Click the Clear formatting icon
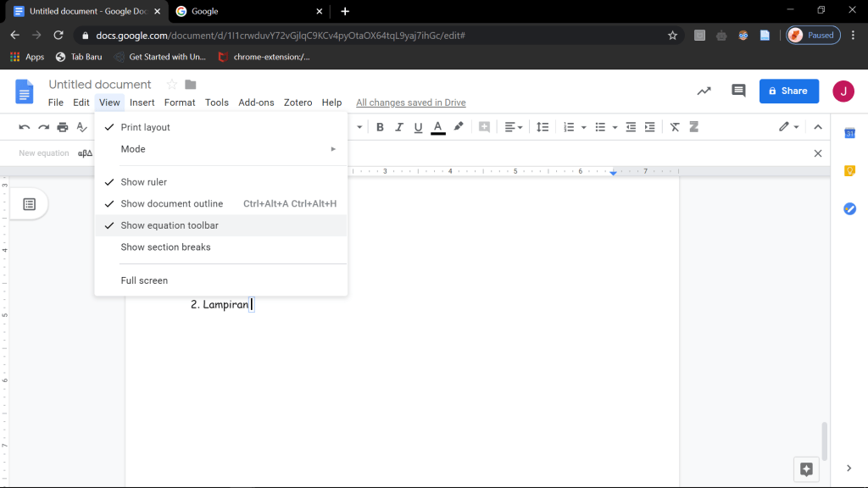The height and width of the screenshot is (488, 868). (x=675, y=127)
